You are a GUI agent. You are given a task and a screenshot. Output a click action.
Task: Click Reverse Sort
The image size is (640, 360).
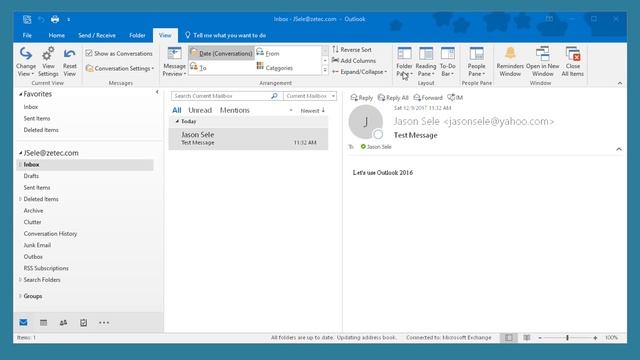tap(352, 49)
